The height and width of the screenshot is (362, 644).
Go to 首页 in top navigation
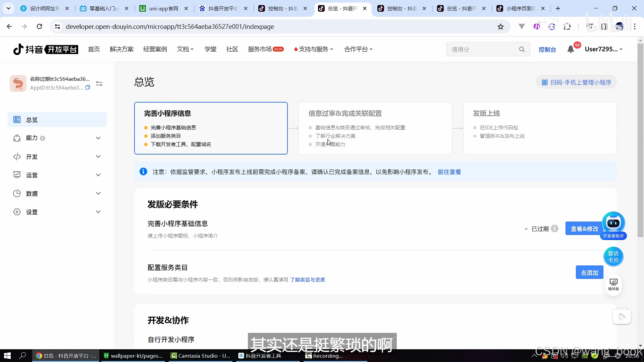coord(94,49)
